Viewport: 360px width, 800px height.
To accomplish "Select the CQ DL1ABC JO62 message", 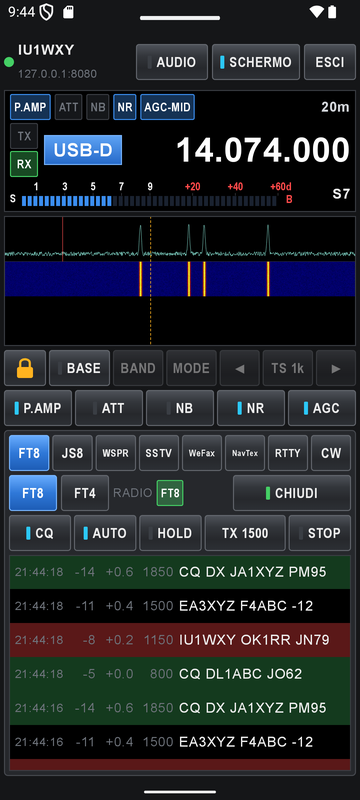I will point(180,674).
